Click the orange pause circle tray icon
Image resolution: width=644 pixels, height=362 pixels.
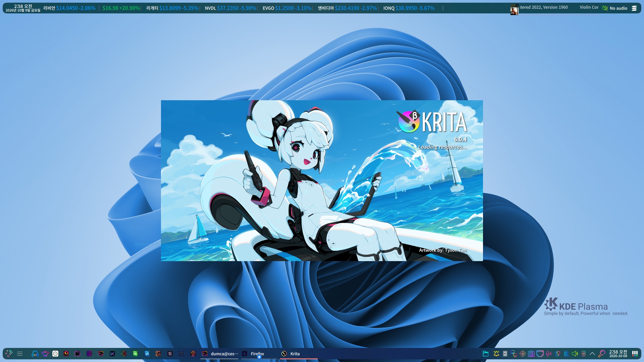tap(523, 354)
